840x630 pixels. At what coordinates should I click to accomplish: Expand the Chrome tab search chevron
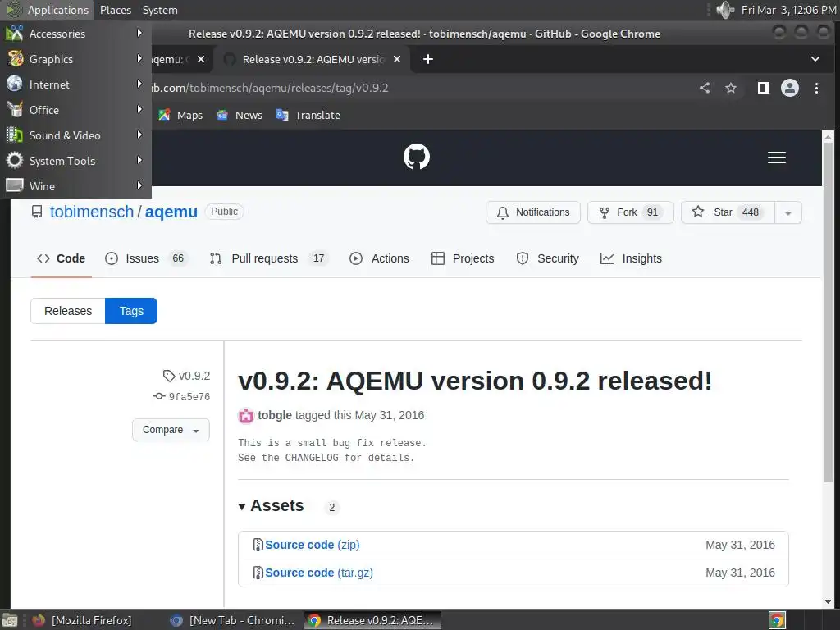pos(815,59)
